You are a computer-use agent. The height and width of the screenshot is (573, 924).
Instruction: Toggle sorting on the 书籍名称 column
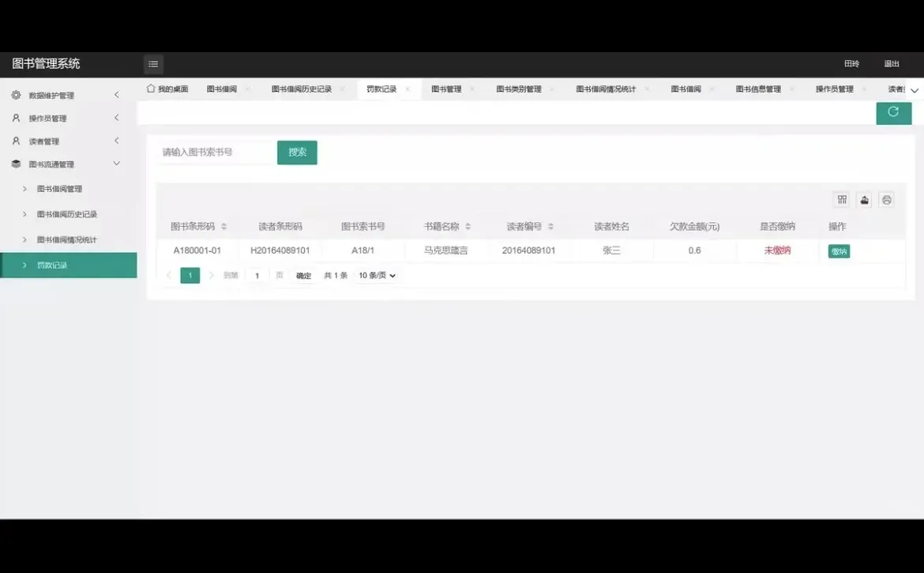tap(467, 225)
